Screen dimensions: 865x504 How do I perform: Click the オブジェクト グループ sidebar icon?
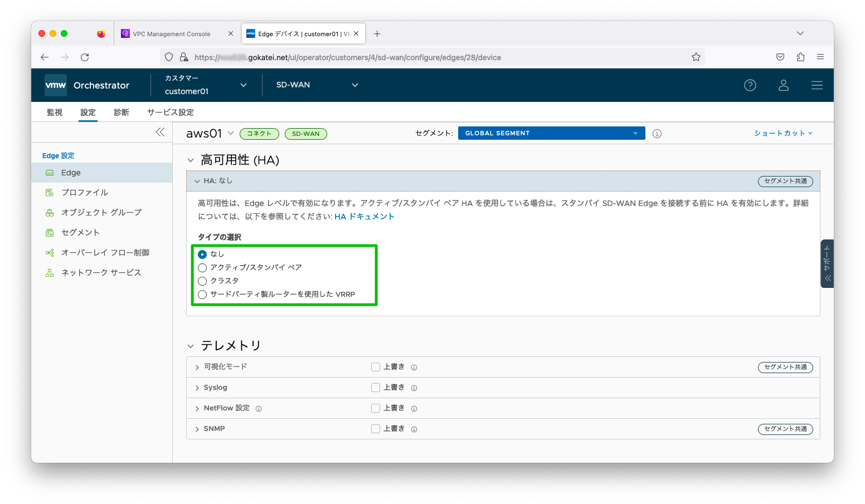[50, 213]
